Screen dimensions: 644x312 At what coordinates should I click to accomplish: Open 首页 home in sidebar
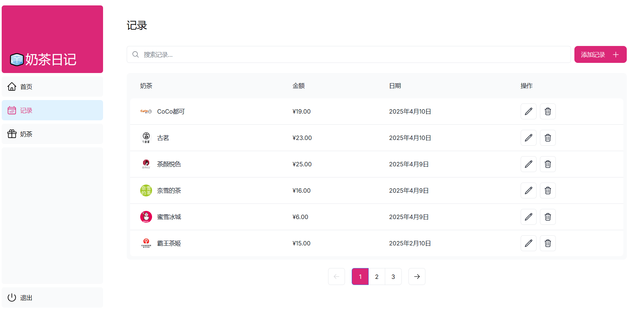click(x=52, y=87)
